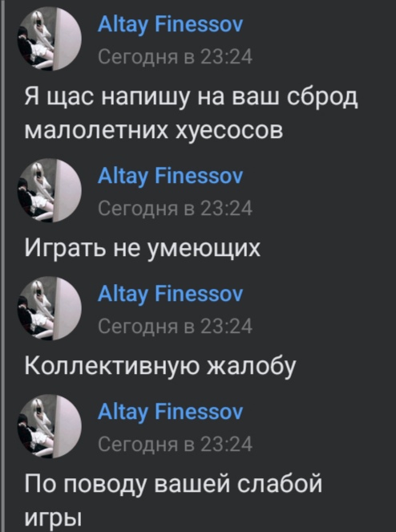
Task: Click the word 'игры' in the last message
Action: point(53,519)
